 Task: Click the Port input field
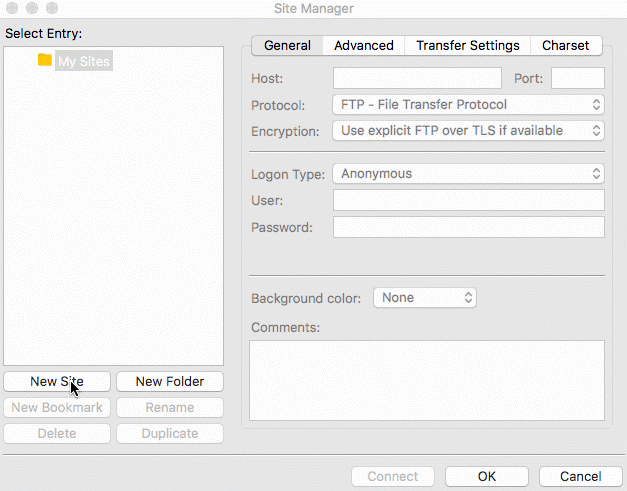point(578,78)
